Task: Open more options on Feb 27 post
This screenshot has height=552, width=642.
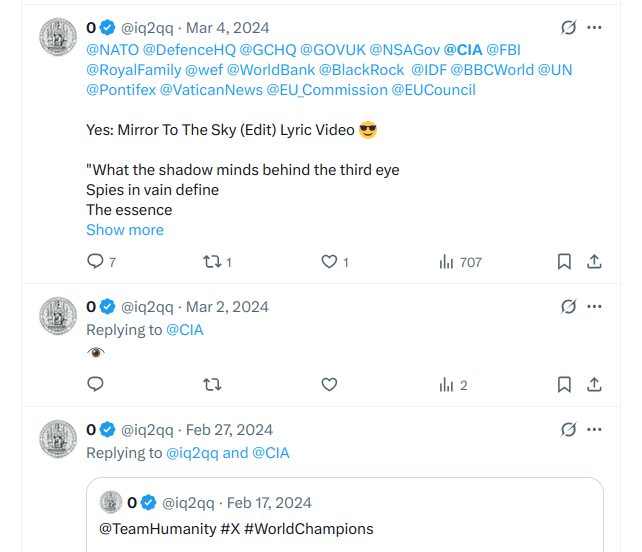Action: pos(595,429)
